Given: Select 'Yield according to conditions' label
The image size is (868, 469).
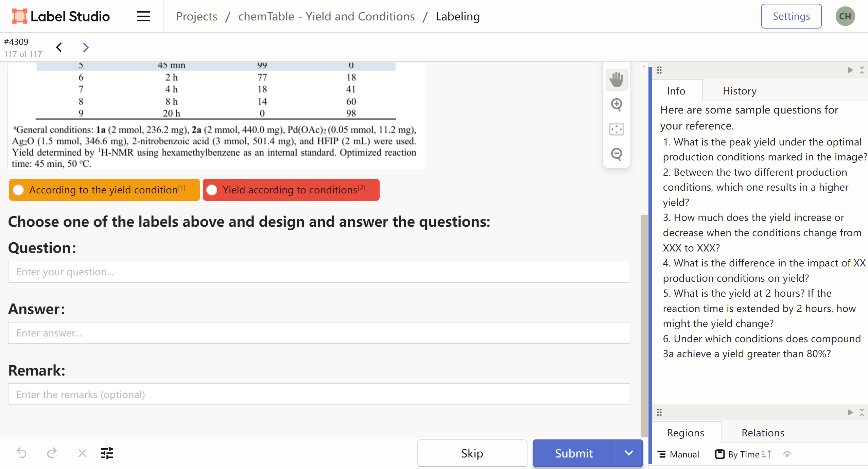Looking at the screenshot, I should tap(291, 190).
